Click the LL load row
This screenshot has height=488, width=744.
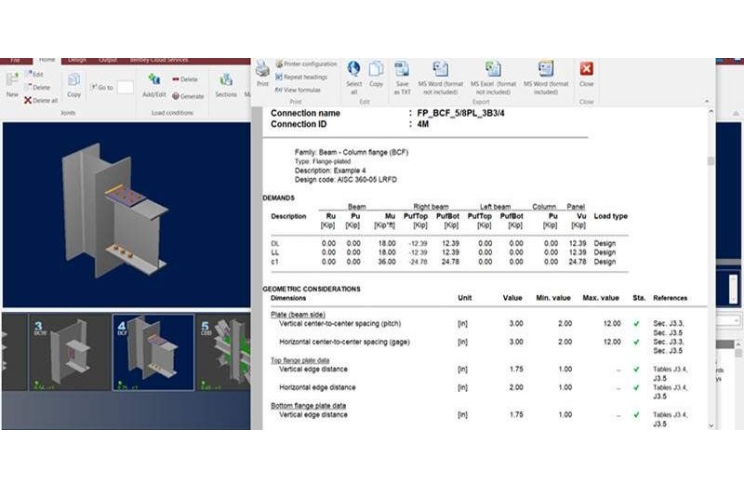(x=449, y=253)
